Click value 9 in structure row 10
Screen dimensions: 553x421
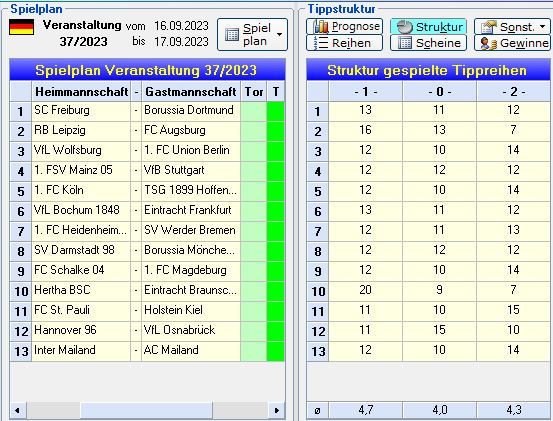(x=439, y=291)
